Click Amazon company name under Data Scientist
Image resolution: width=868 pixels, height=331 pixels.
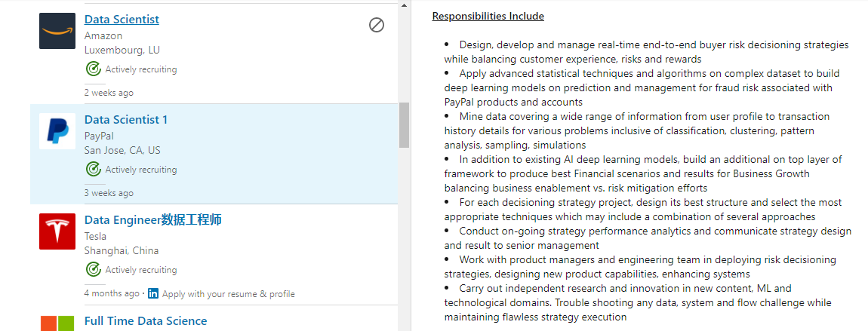(x=103, y=35)
